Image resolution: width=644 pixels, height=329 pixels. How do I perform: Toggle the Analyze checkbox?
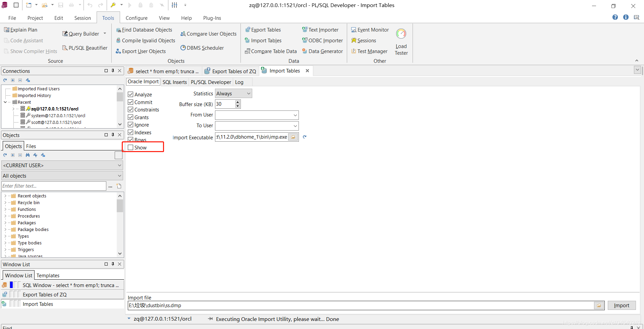coord(130,95)
